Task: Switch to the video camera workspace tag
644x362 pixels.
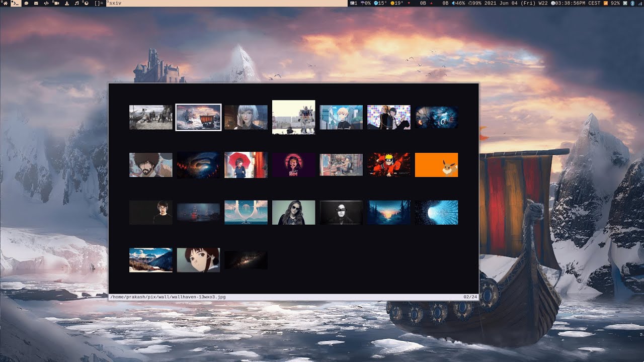Action: pyautogui.click(x=55, y=3)
